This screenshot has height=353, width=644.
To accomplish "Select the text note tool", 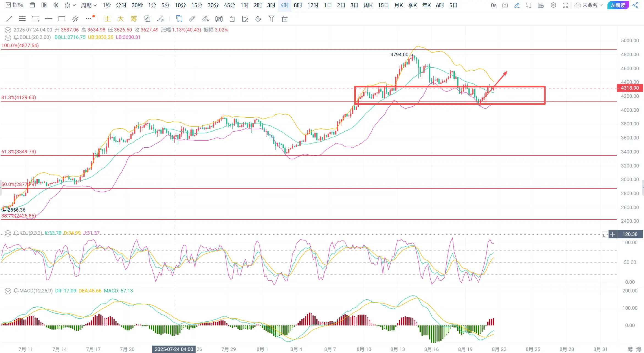I will tap(245, 19).
